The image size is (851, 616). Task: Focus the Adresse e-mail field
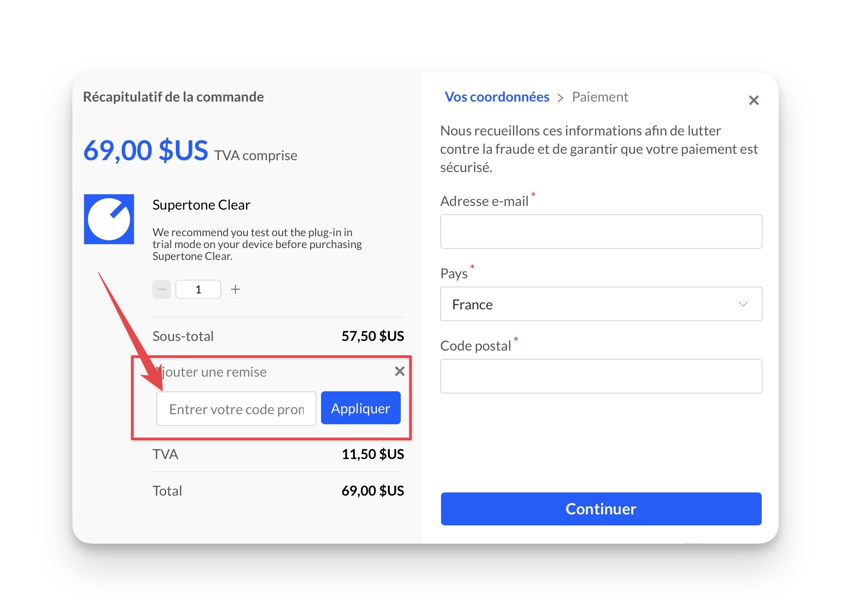600,232
